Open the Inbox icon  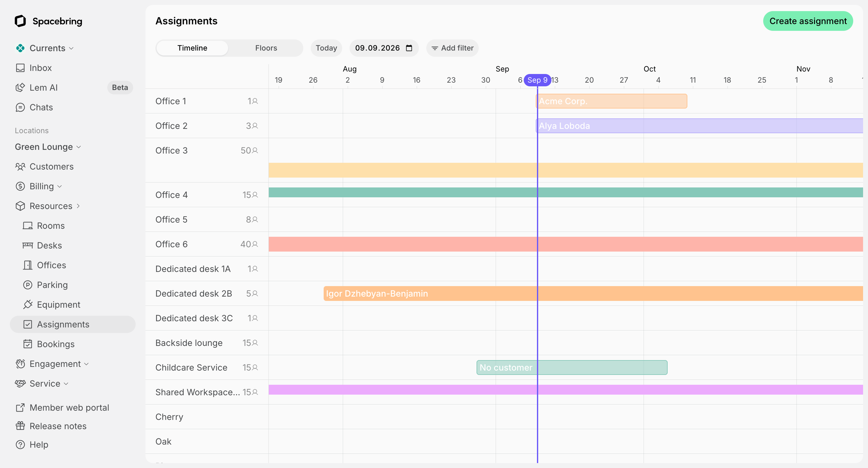point(20,68)
